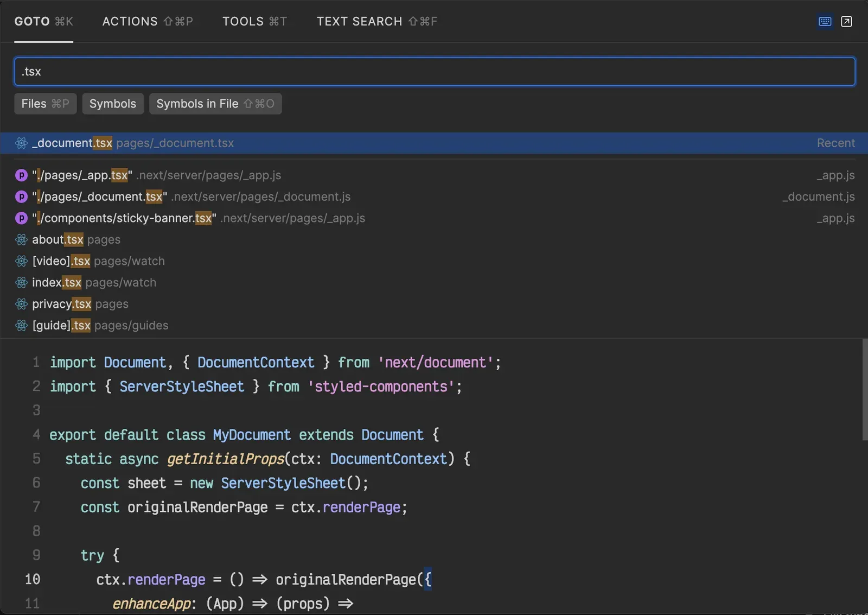Screen dimensions: 868x615
Task: Select "./pages/_document.tsx" symbol result
Action: 434,196
